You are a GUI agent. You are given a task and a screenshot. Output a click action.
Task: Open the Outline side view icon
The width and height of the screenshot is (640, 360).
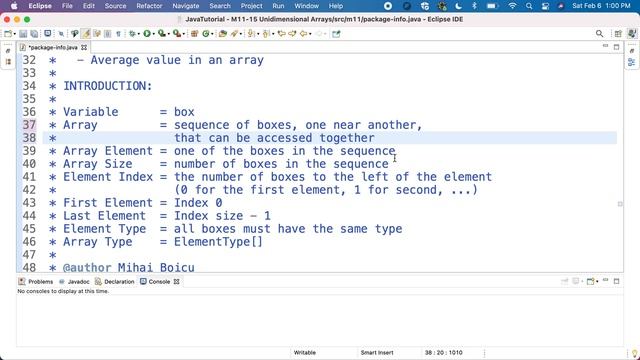coord(632,62)
